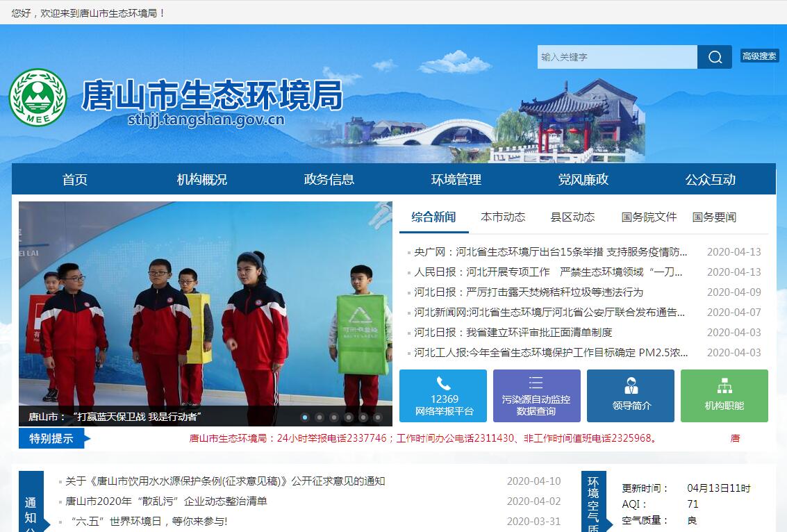Open the 公众互动 navigation menu
The width and height of the screenshot is (787, 532).
(x=710, y=179)
